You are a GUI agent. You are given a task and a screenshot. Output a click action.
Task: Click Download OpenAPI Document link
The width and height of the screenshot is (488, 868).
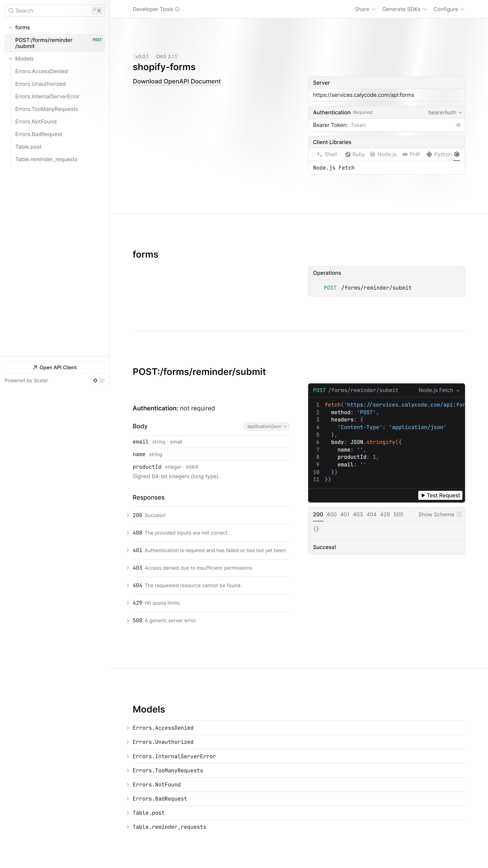(x=177, y=81)
